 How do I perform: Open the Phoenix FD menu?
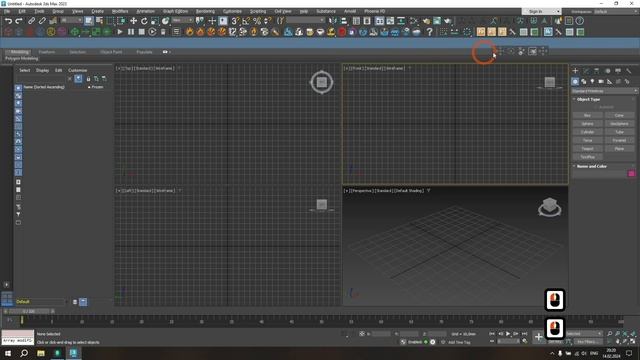click(x=374, y=11)
